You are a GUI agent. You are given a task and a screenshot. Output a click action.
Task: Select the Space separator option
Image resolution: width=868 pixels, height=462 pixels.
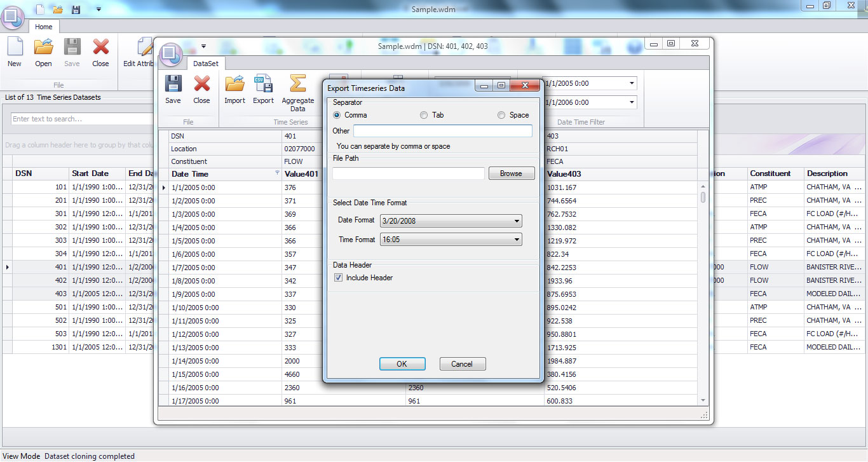501,115
